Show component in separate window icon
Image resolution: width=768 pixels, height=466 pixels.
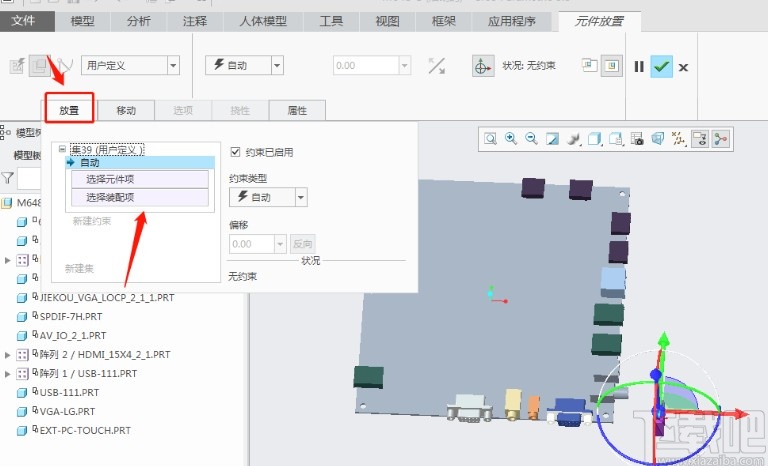[589, 65]
